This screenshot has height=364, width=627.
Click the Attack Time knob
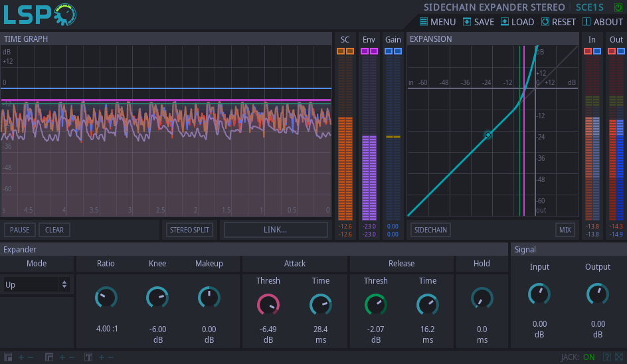coord(321,305)
